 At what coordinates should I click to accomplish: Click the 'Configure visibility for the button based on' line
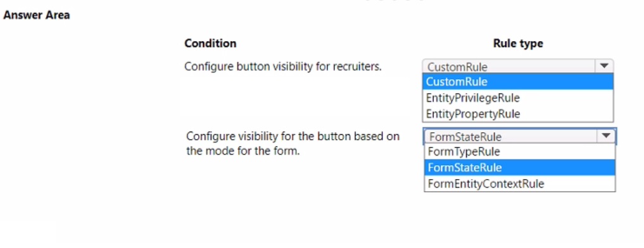click(x=293, y=136)
